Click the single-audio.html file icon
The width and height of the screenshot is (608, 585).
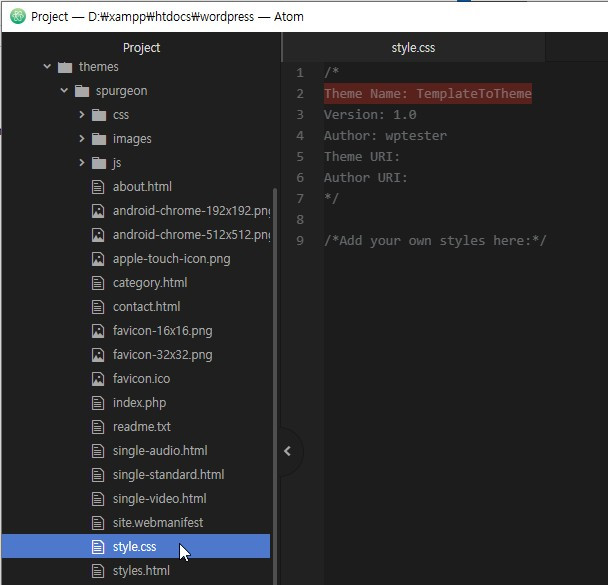(x=98, y=451)
